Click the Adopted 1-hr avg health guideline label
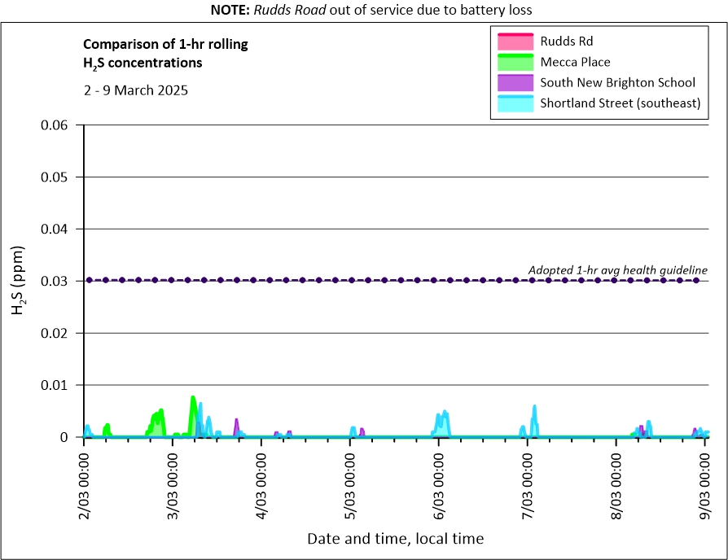The width and height of the screenshot is (728, 560). 617,270
